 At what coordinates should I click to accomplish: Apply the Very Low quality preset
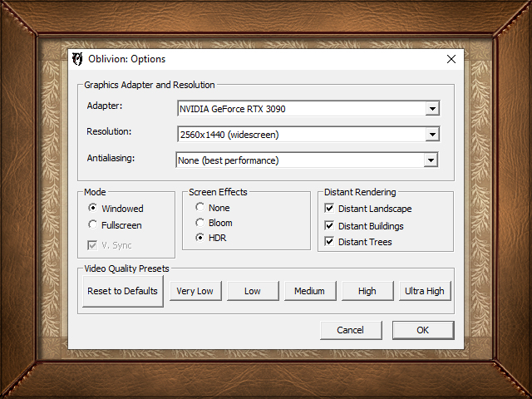(195, 291)
